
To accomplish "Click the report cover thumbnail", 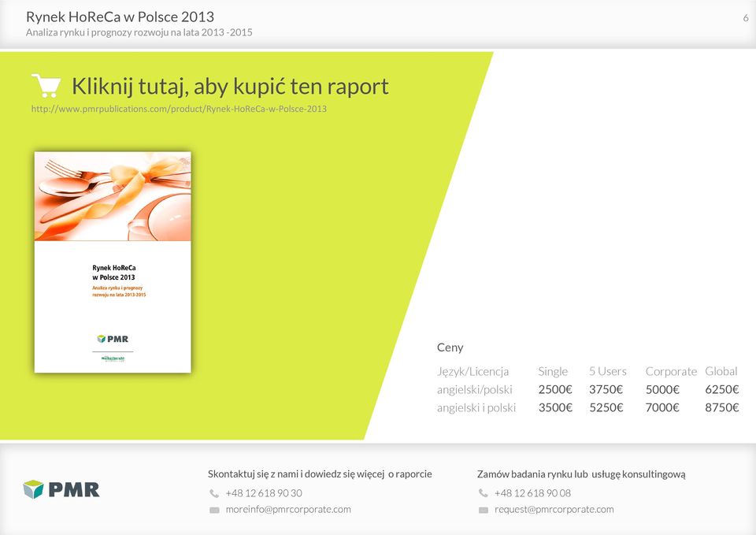I will coord(113,262).
